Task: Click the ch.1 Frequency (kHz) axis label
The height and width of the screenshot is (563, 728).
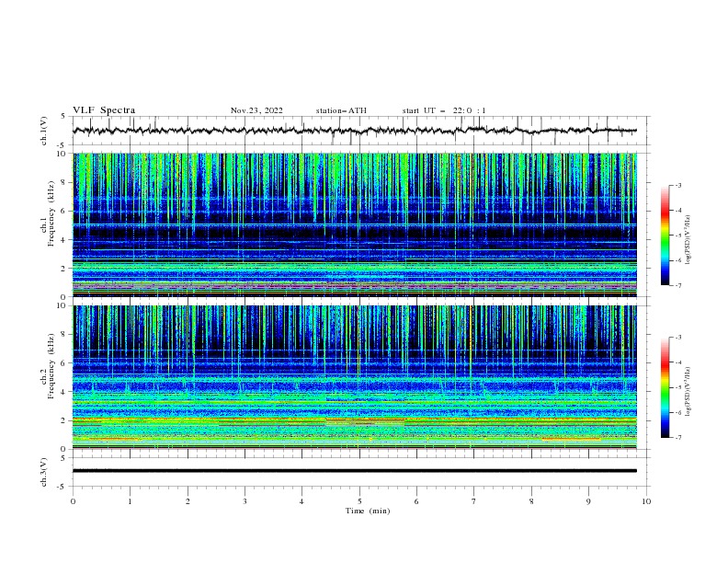Action: click(48, 213)
